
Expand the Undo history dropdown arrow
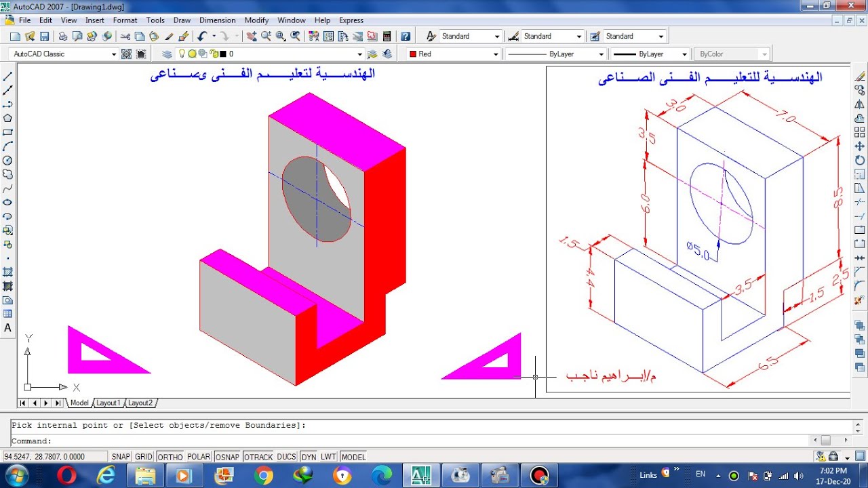tap(214, 36)
